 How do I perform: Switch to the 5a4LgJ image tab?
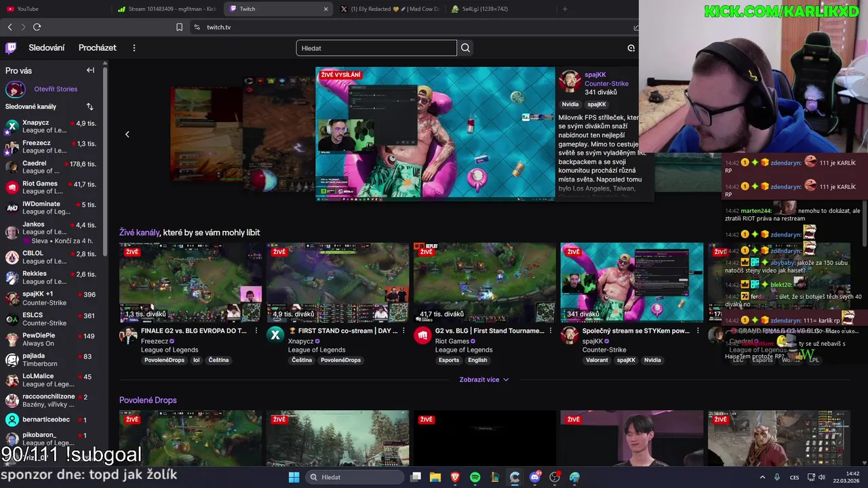500,9
